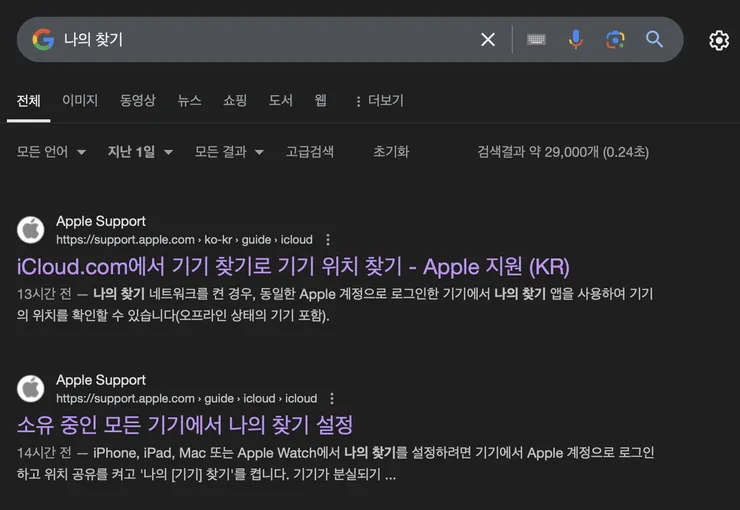740x510 pixels.
Task: Open the on-screen keyboard input tool
Action: 537,39
